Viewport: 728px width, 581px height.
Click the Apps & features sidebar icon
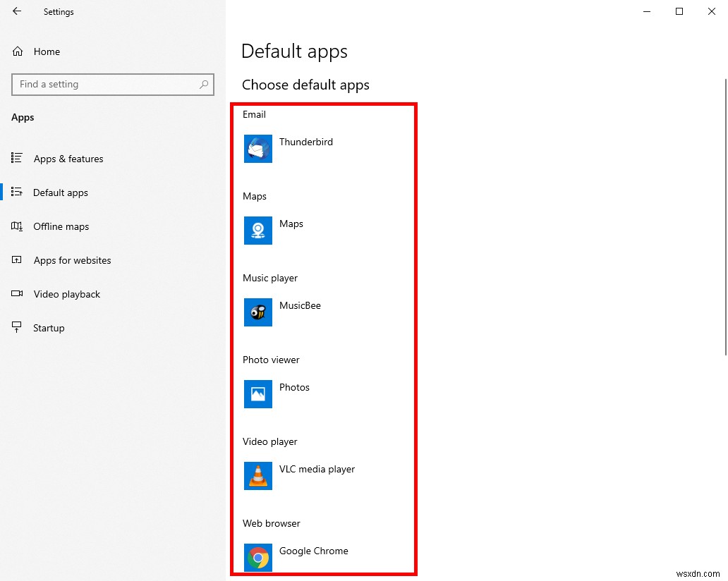[17, 159]
